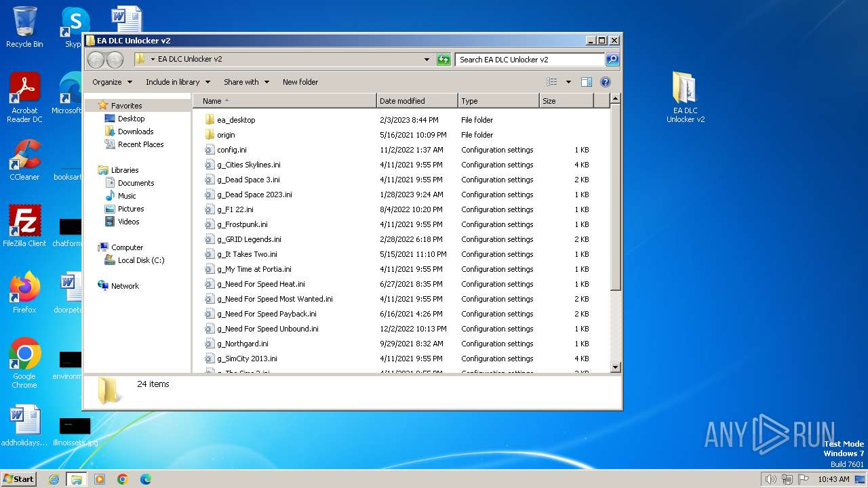Click the volume speaker tray icon

tap(770, 479)
